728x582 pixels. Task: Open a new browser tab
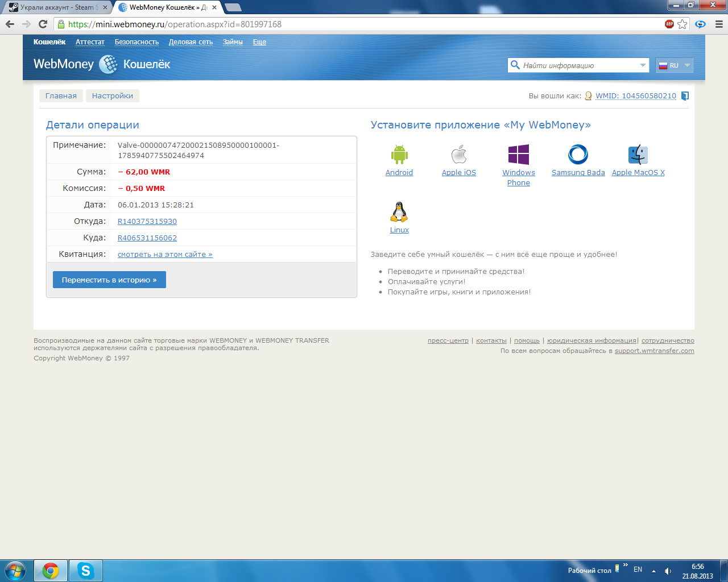[x=233, y=7]
